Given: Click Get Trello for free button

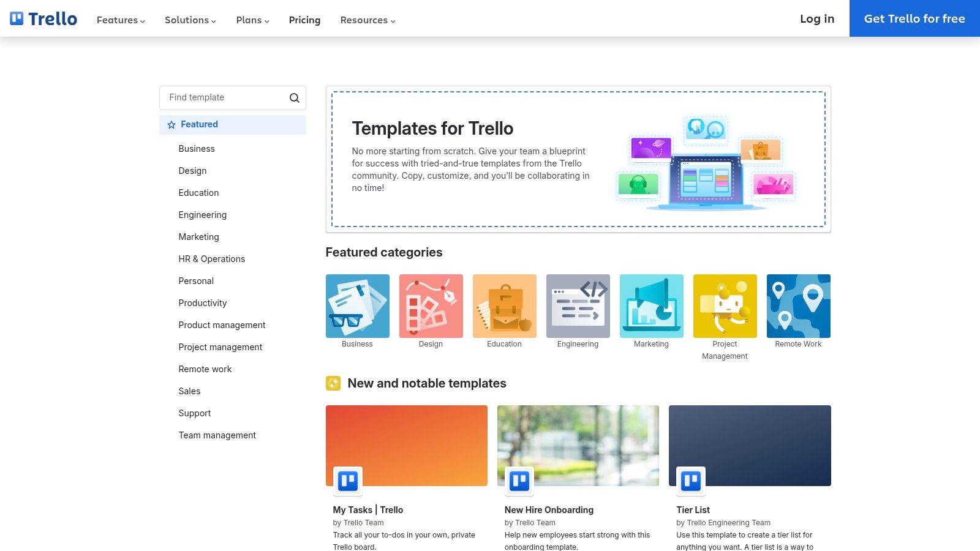Looking at the screenshot, I should (x=914, y=18).
